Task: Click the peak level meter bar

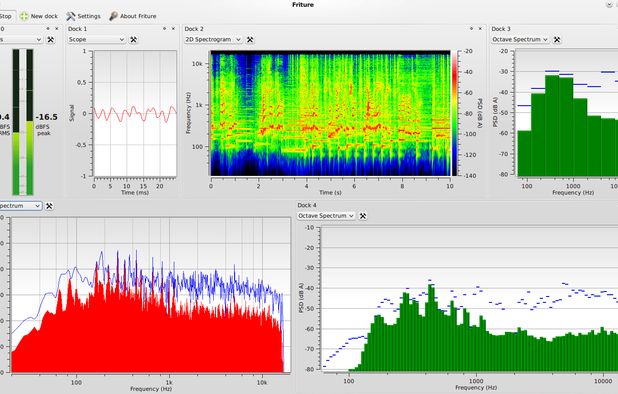Action: (30, 122)
